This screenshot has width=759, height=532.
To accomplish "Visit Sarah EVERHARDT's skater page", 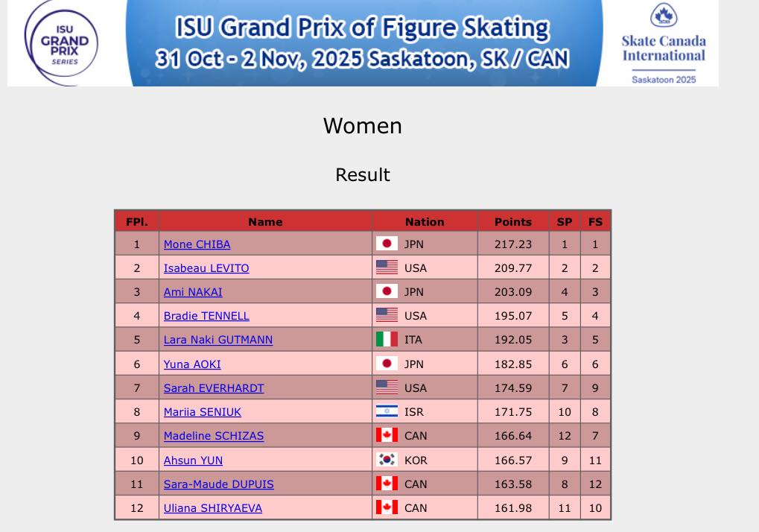I will coord(214,388).
